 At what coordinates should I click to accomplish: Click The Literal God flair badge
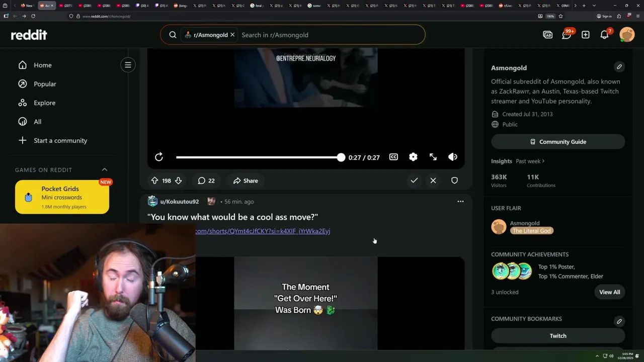pyautogui.click(x=532, y=231)
